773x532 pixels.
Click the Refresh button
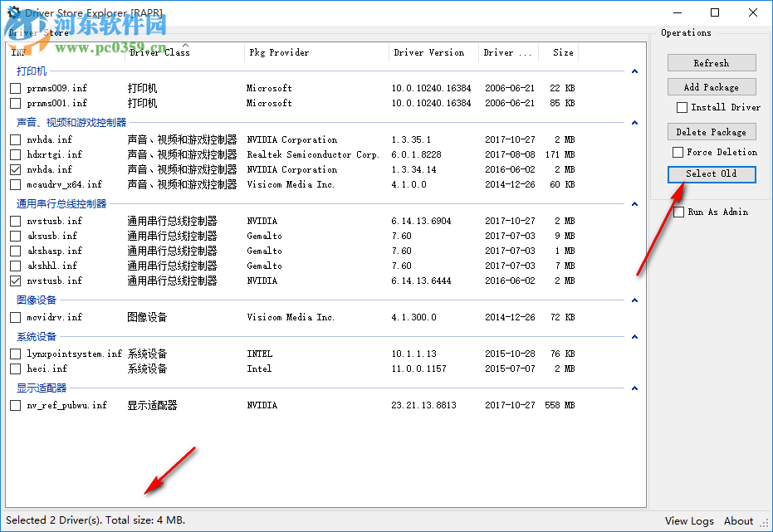tap(711, 62)
